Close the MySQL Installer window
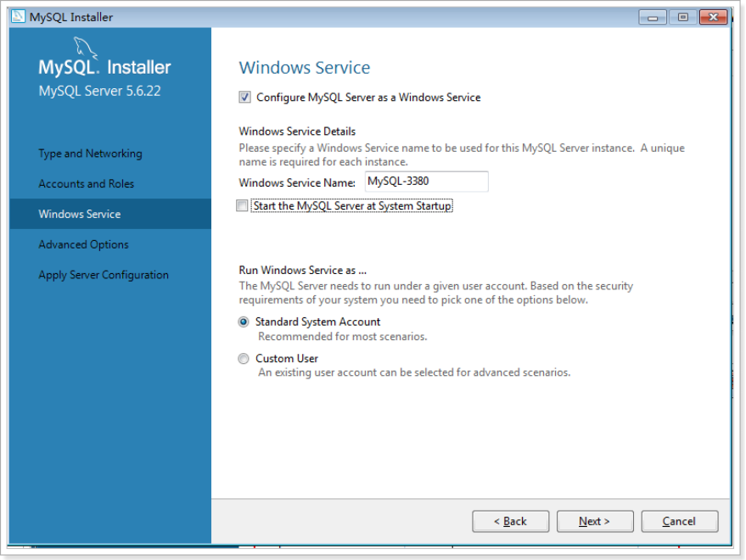The image size is (746, 560). [x=713, y=18]
